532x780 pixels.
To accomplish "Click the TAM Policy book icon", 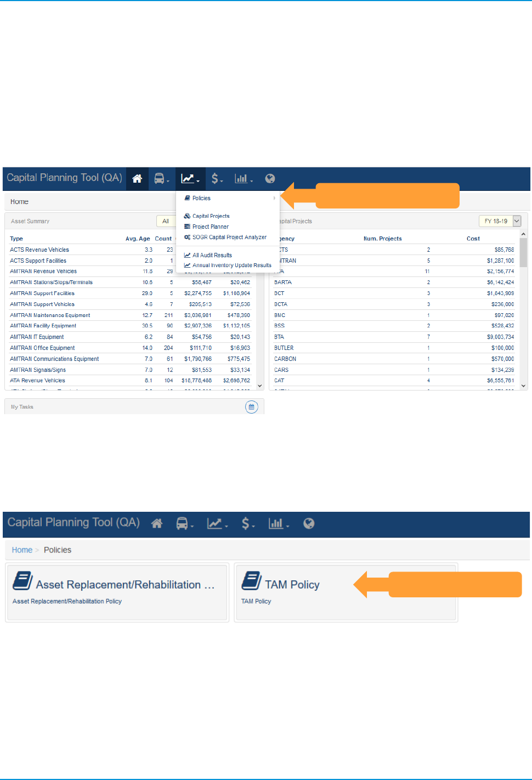I will [x=251, y=581].
